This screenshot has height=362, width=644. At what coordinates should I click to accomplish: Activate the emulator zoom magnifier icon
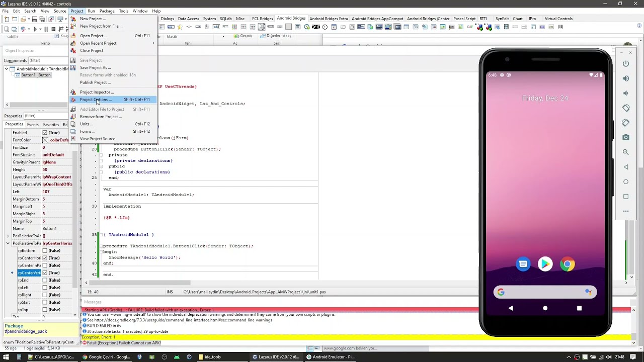click(x=626, y=152)
